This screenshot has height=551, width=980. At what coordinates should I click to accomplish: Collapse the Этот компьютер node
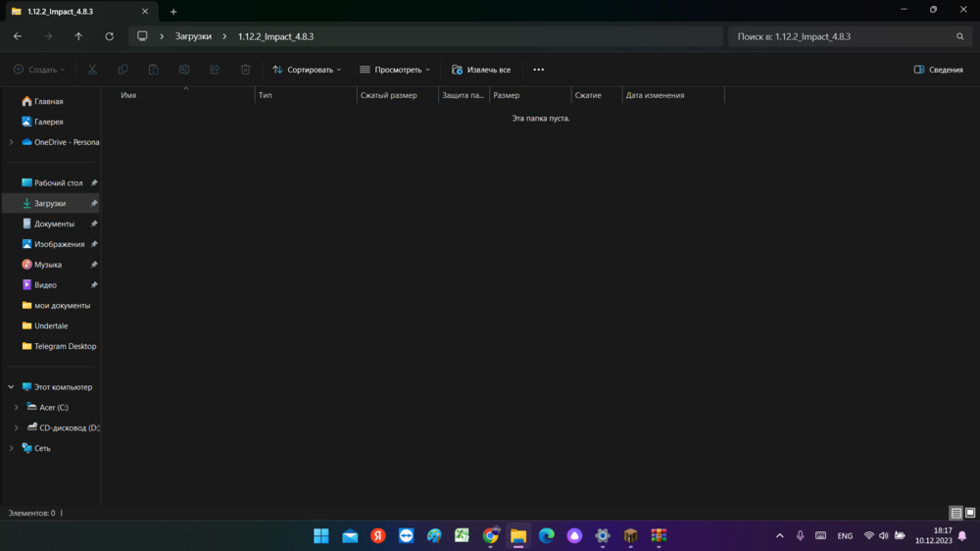pyautogui.click(x=11, y=387)
